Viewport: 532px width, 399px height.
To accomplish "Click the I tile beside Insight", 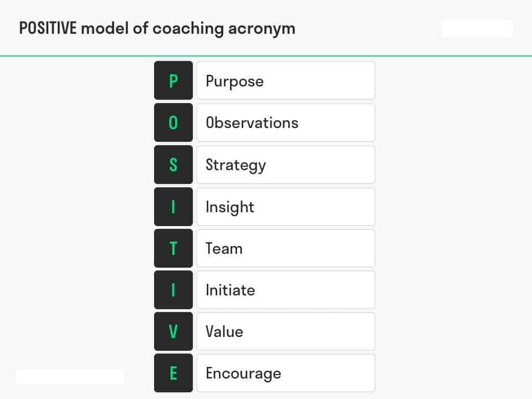I will 173,207.
